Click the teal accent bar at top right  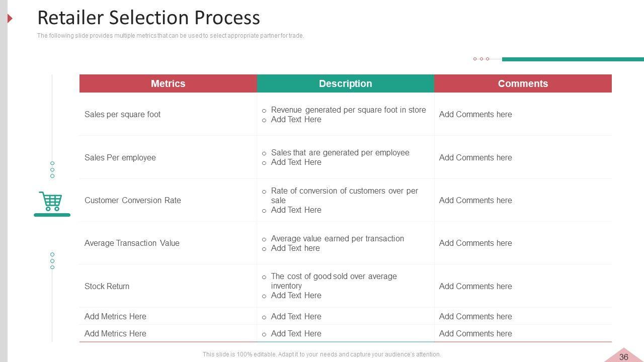pyautogui.click(x=573, y=59)
